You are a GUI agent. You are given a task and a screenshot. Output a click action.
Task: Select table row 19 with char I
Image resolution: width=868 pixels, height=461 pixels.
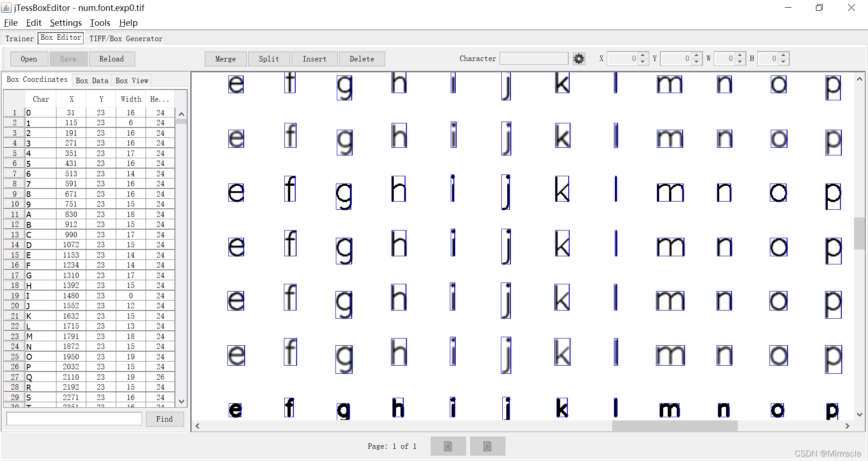pyautogui.click(x=90, y=296)
